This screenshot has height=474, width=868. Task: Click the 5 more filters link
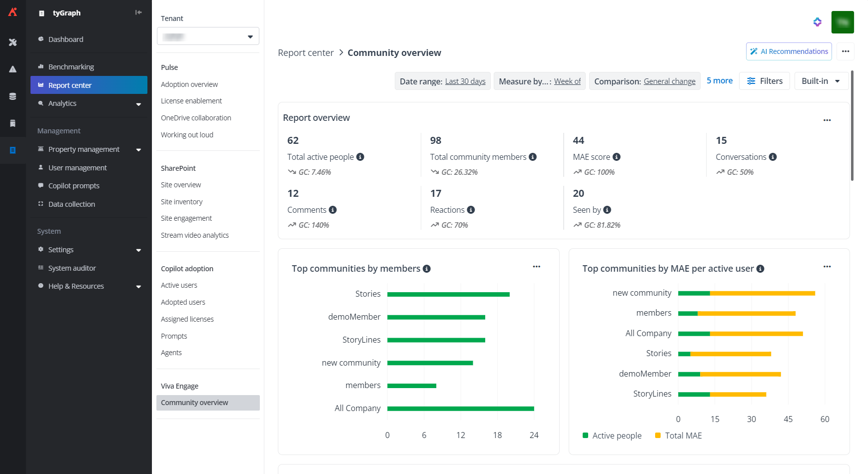[x=719, y=81]
